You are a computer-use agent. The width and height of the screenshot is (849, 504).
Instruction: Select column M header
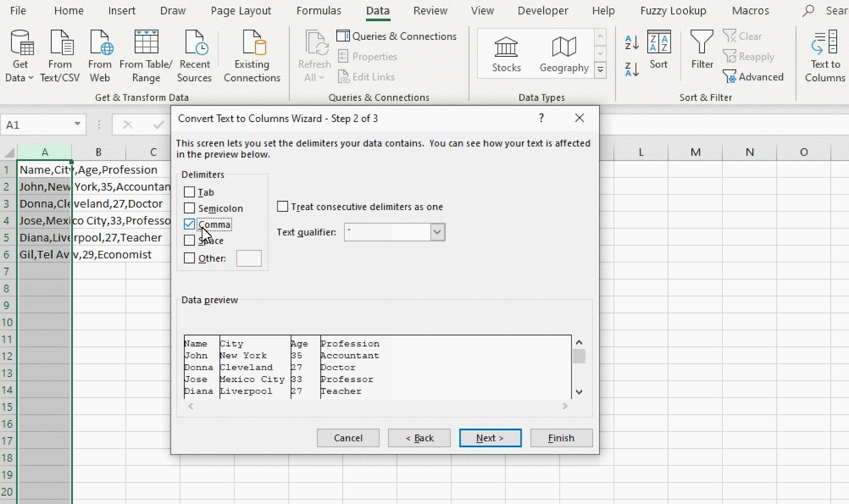[696, 152]
